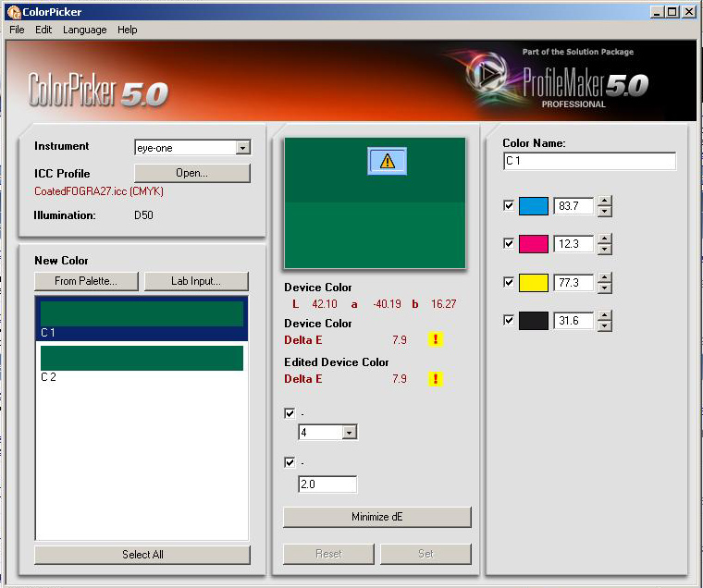Viewport: 703px width, 588px height.
Task: Click the Edited Device Color Delta E value 7.9
Action: coord(400,379)
